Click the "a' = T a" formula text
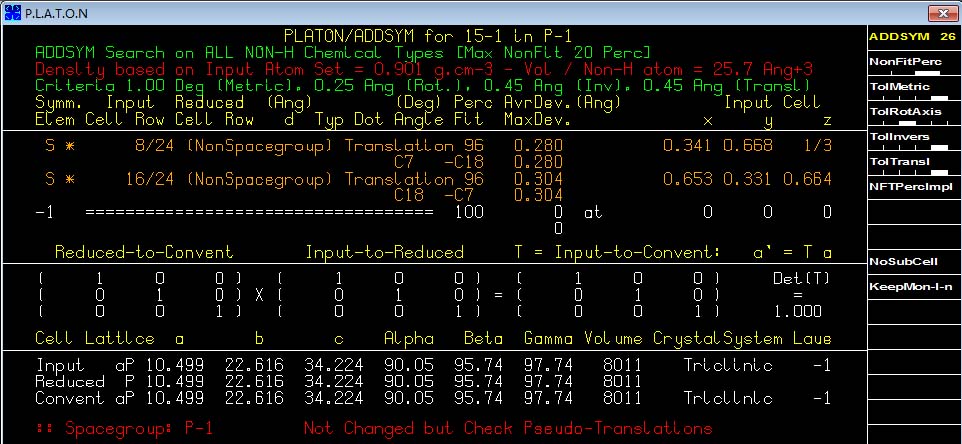Image resolution: width=962 pixels, height=444 pixels. [792, 252]
